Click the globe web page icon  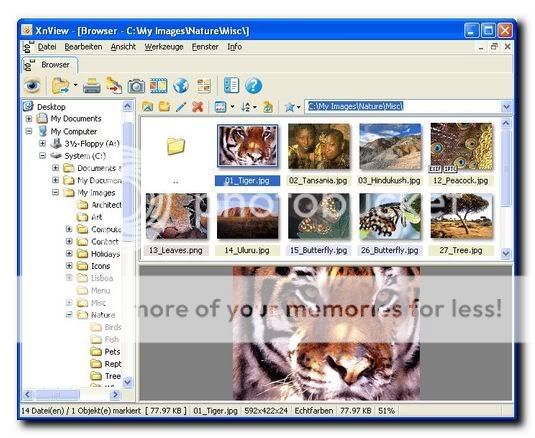point(181,86)
